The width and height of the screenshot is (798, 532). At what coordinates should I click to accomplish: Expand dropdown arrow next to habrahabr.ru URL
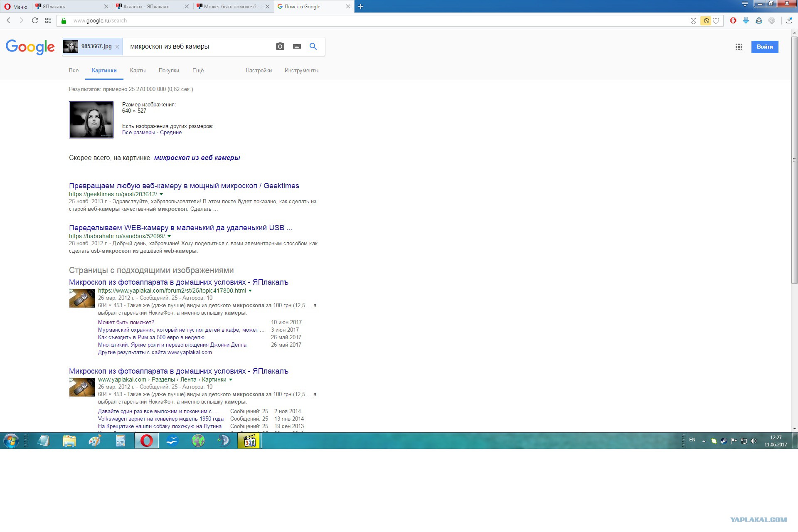pyautogui.click(x=169, y=236)
